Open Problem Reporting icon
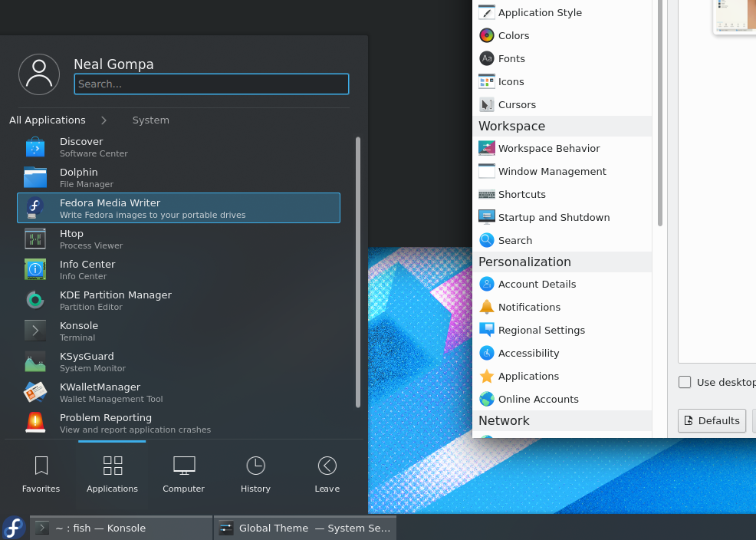This screenshot has height=540, width=756. (x=35, y=423)
